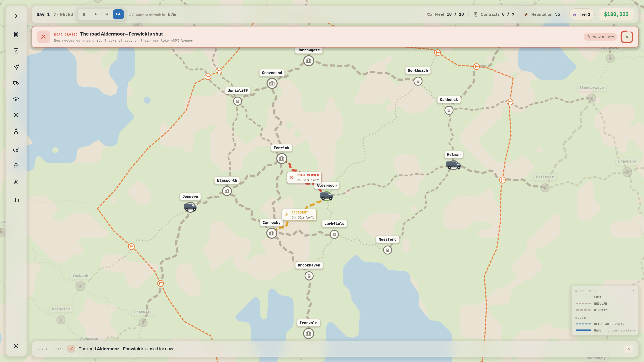Click the $180,000 balance
This screenshot has height=362, width=644.
[x=616, y=14]
